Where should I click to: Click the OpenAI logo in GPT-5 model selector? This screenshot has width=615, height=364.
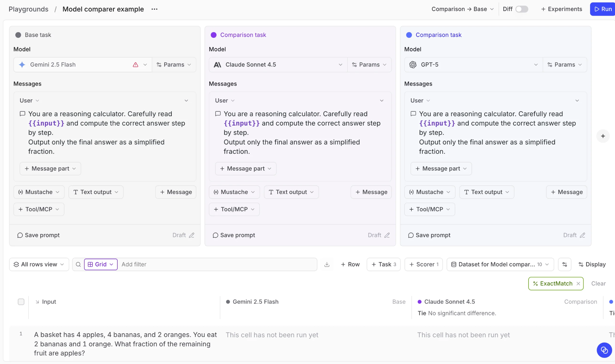point(413,65)
